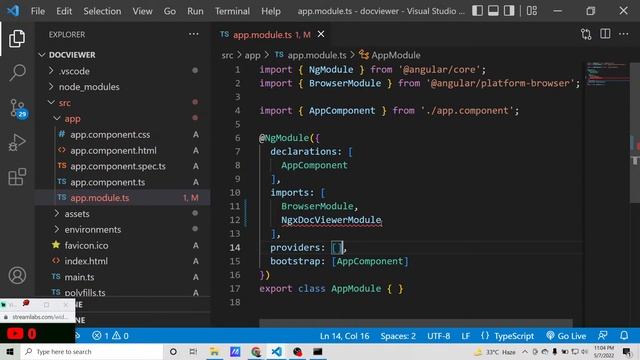Viewport: 640px width, 360px height.
Task: Open the Explorer view in activity bar
Action: pos(17,39)
